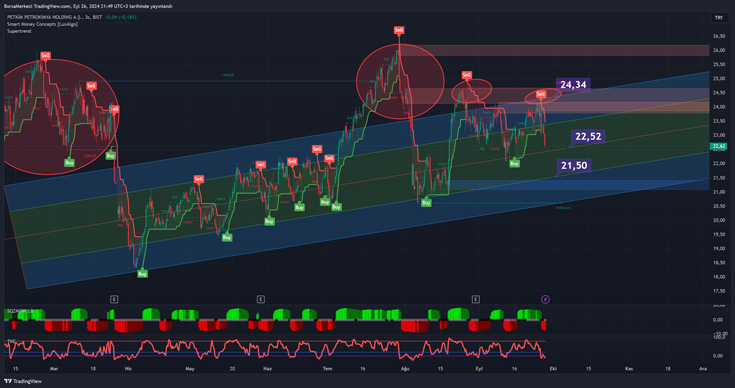Click the 22,52 price callout label
735x388 pixels.
tap(588, 136)
